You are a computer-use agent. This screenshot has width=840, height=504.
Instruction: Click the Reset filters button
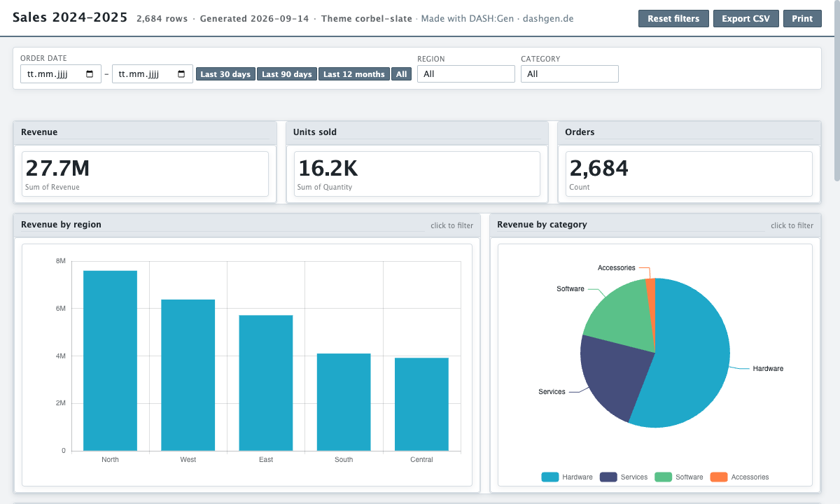[673, 19]
